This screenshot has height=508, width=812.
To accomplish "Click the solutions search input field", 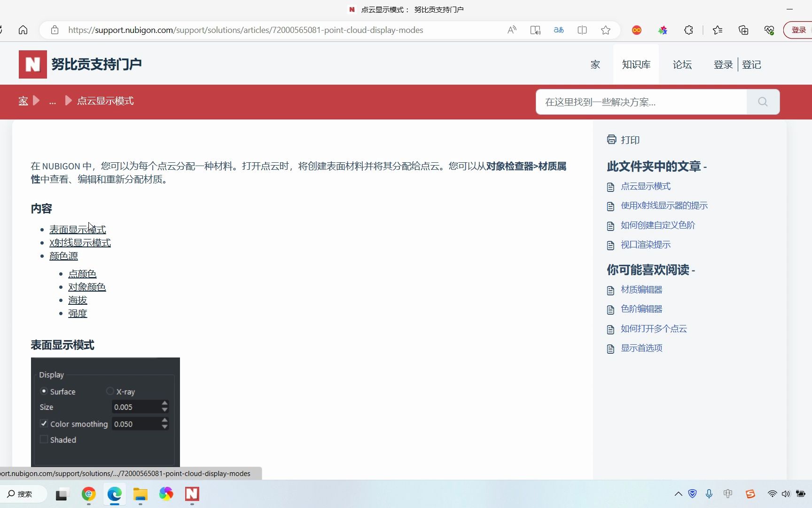I will point(641,102).
